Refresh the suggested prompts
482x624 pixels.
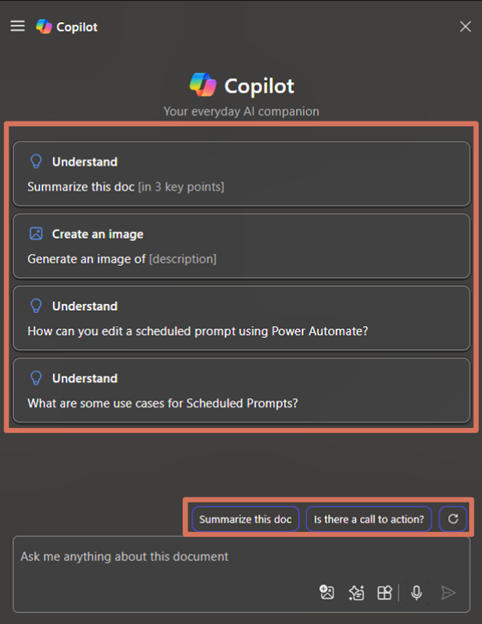coord(453,519)
